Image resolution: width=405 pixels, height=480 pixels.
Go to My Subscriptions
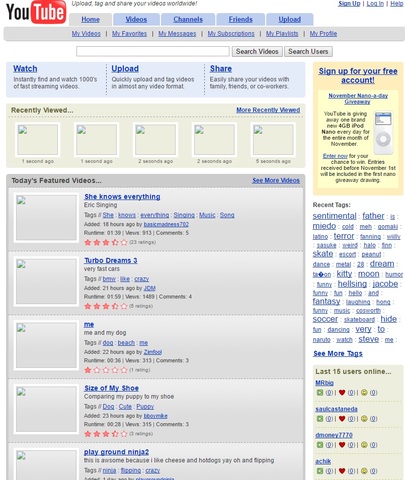tap(231, 34)
